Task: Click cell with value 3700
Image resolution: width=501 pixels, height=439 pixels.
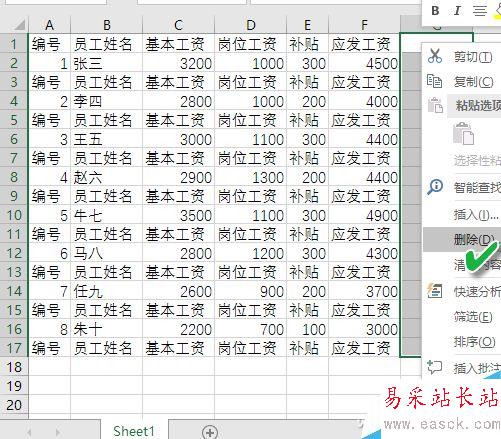Action: pyautogui.click(x=364, y=291)
